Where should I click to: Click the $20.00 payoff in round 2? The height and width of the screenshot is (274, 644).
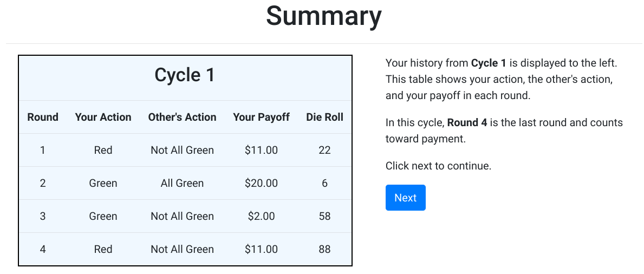pos(261,183)
